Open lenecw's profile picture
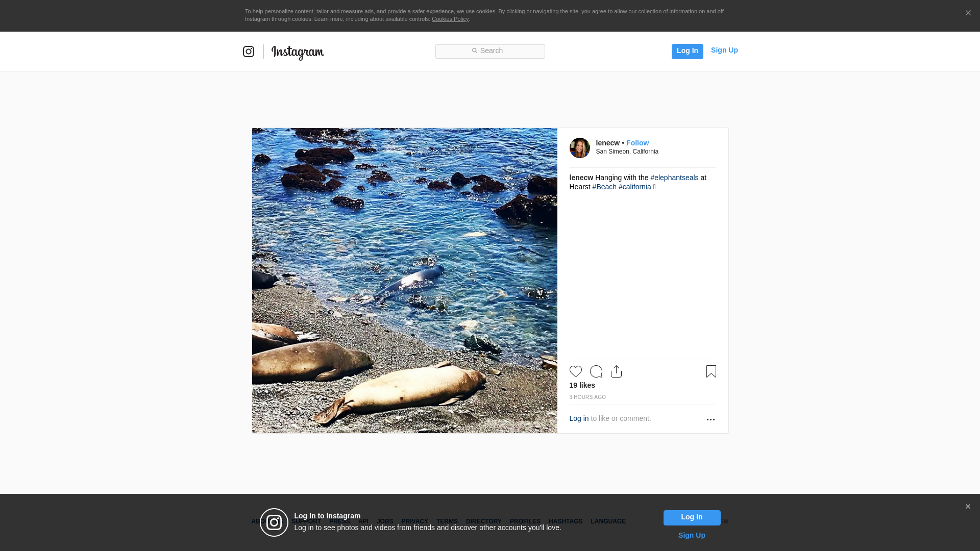The width and height of the screenshot is (980, 551). coord(579,148)
